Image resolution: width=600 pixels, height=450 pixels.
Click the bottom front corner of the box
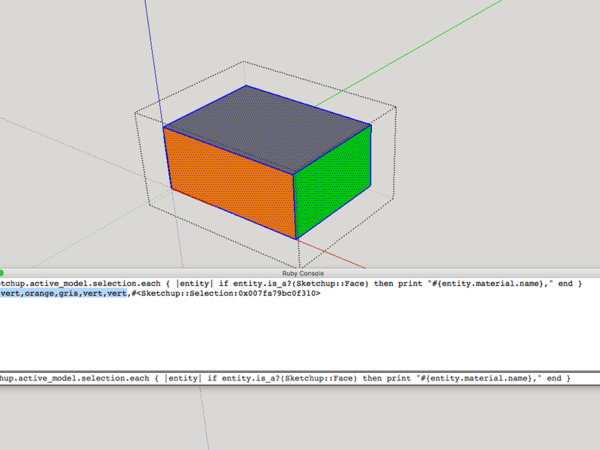pos(296,239)
